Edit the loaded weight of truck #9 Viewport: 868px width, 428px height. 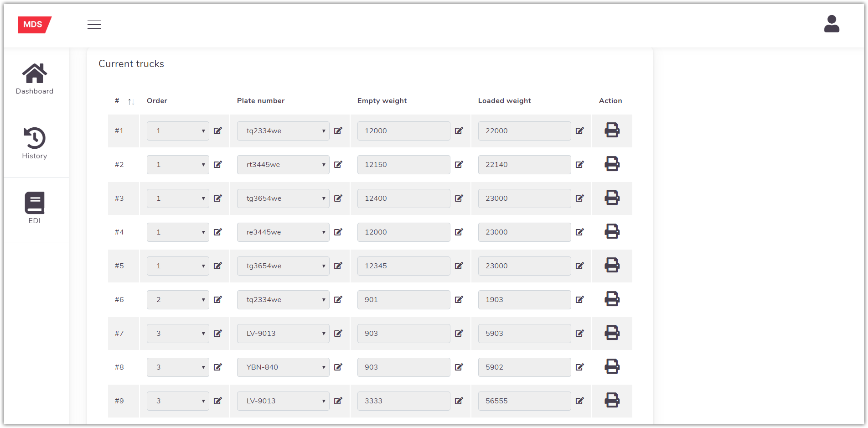pos(580,401)
